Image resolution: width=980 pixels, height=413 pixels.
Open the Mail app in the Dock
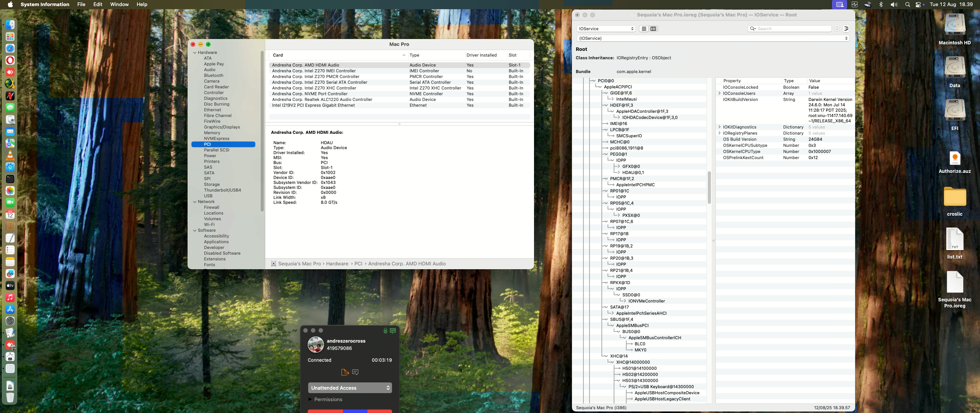(x=10, y=132)
